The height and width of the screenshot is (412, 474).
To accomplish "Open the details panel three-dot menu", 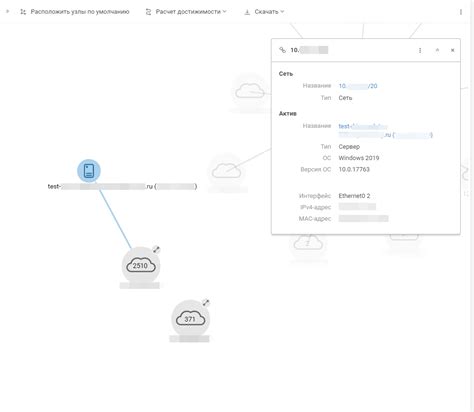I will click(420, 50).
